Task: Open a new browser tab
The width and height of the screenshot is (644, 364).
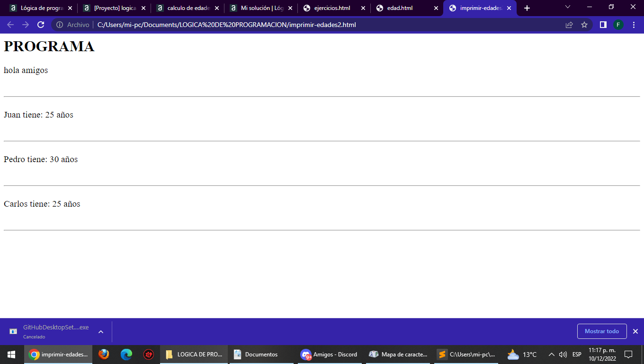Action: pos(527,8)
